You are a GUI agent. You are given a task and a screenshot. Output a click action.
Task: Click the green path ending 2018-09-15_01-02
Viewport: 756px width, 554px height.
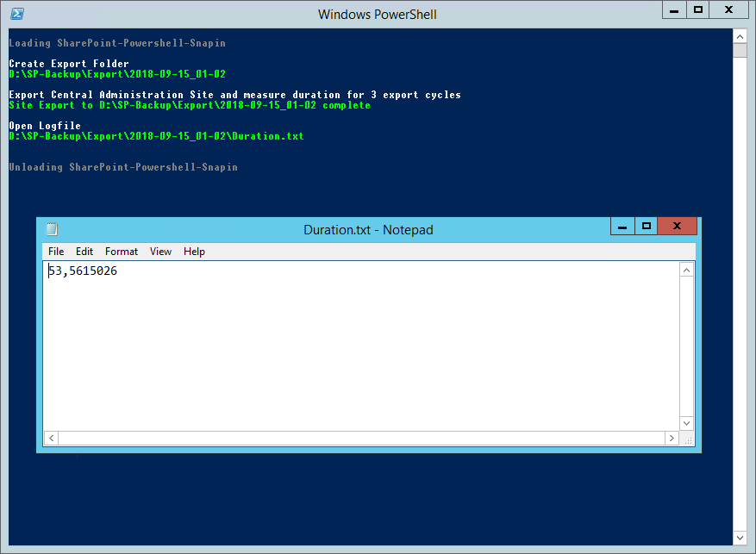(117, 74)
